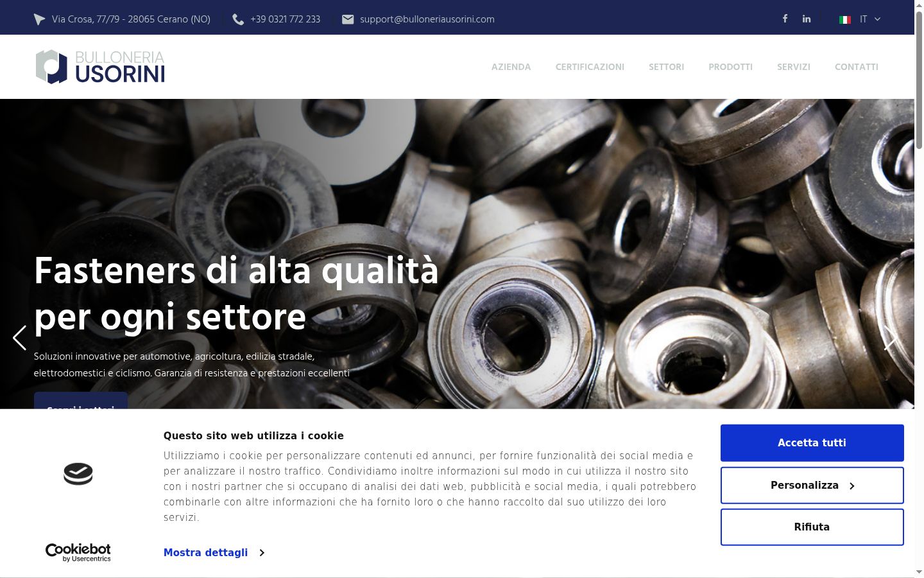Email support@bulloneriausorini.com
The height and width of the screenshot is (578, 924).
pyautogui.click(x=427, y=19)
